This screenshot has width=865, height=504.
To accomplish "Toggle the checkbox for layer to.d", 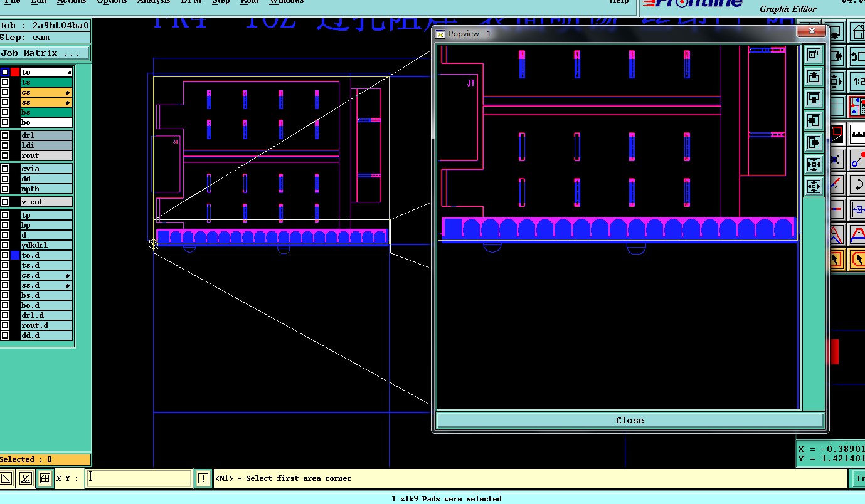I will click(x=5, y=255).
